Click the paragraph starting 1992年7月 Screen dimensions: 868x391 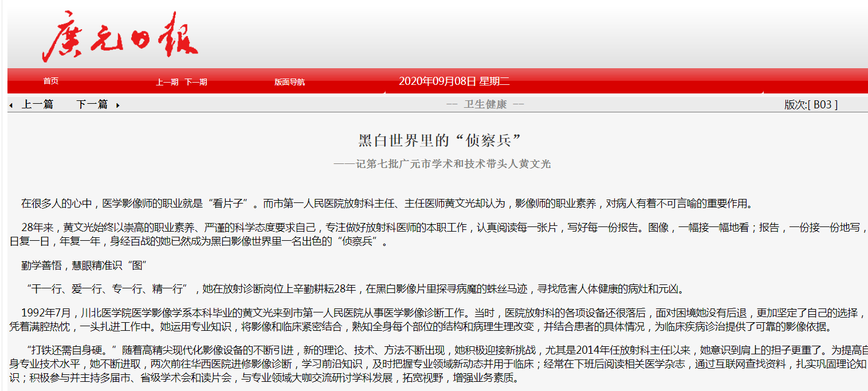click(435, 320)
